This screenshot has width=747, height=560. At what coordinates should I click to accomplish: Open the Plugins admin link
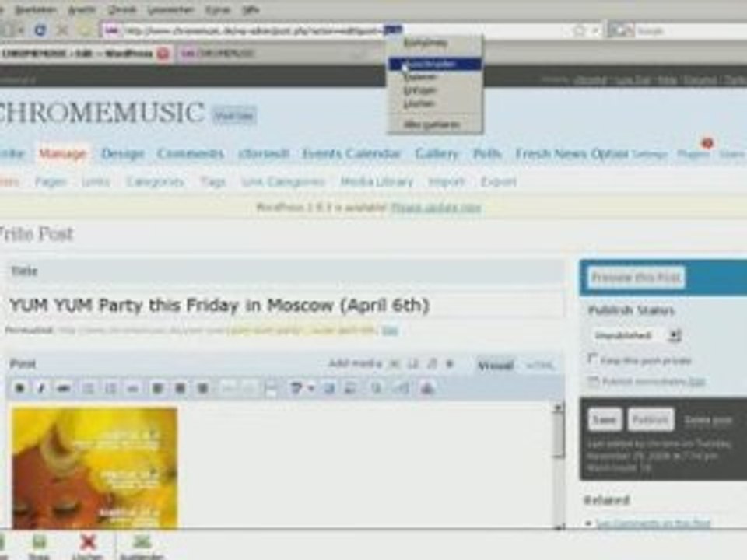(x=693, y=154)
